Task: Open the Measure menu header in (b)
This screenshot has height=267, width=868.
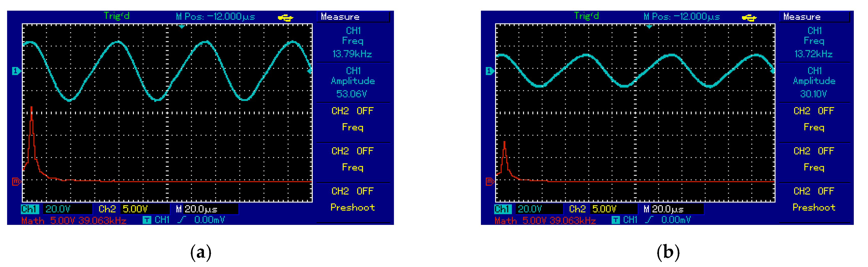Action: point(815,17)
